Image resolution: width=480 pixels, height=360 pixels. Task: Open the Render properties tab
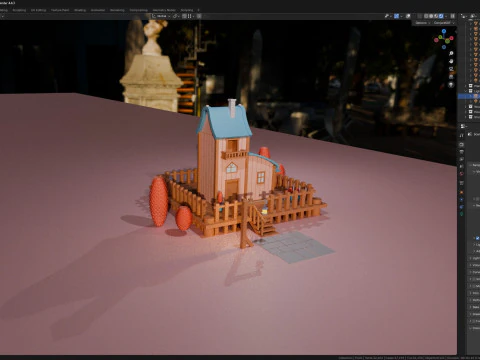[x=461, y=144]
